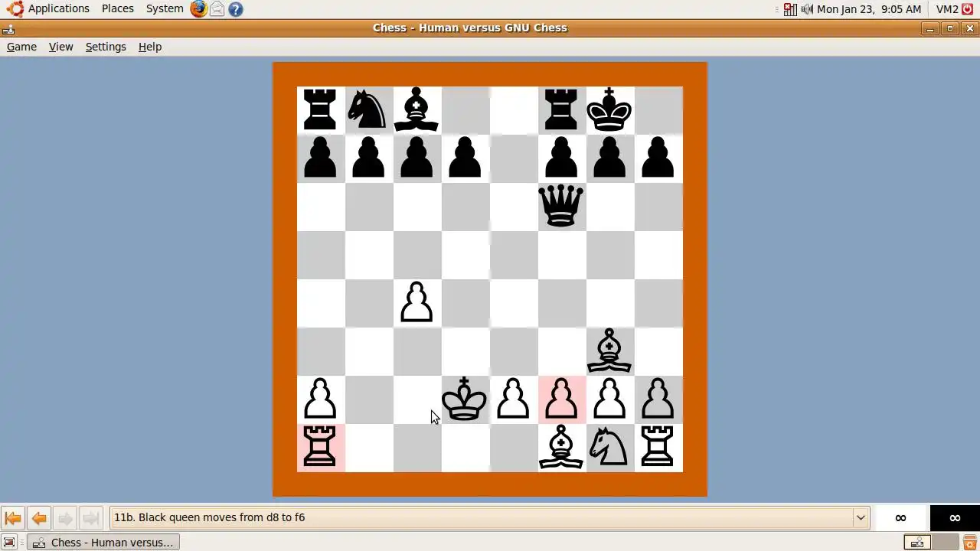Open the clock showing Mon Jan 23
This screenshot has width=980, height=551.
point(869,9)
